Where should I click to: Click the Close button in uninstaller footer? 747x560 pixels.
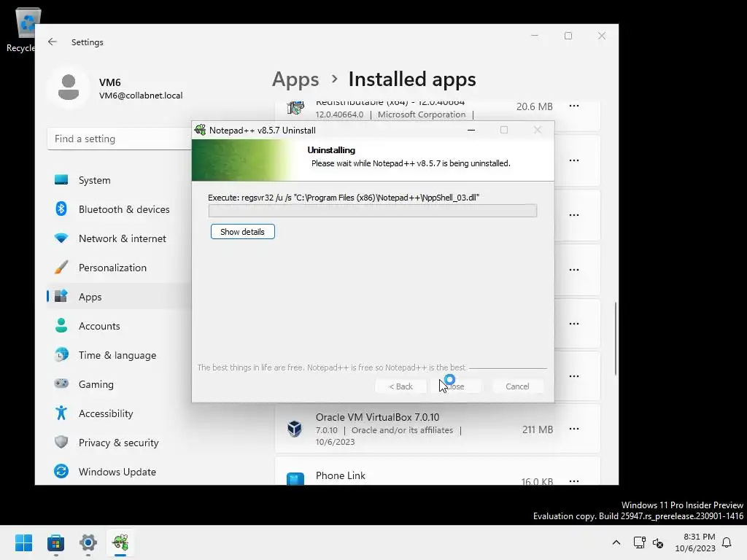point(455,386)
